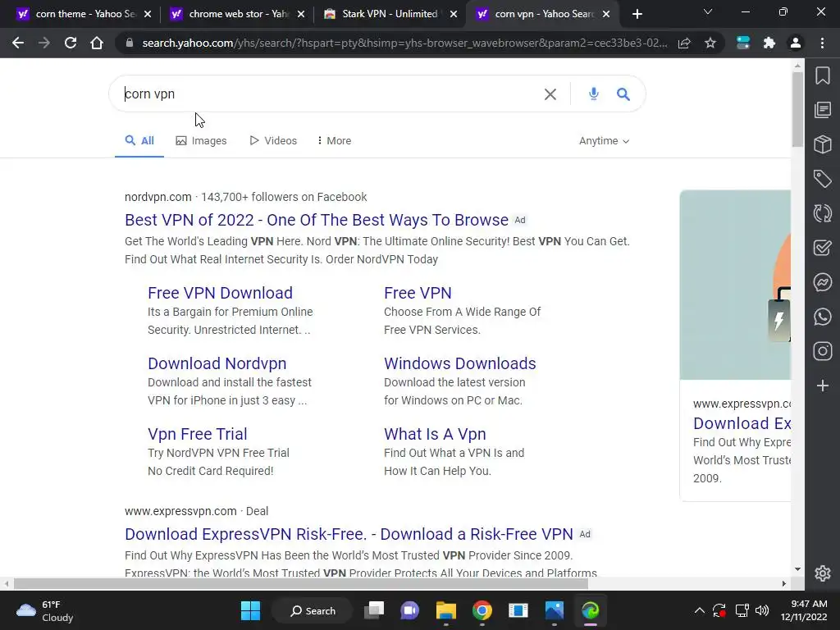Click the scroll-down arrow of the page
The image size is (840, 630).
coord(797,569)
